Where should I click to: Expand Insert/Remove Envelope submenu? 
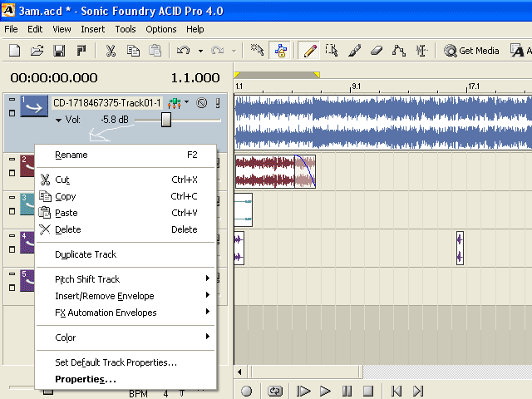pyautogui.click(x=126, y=296)
